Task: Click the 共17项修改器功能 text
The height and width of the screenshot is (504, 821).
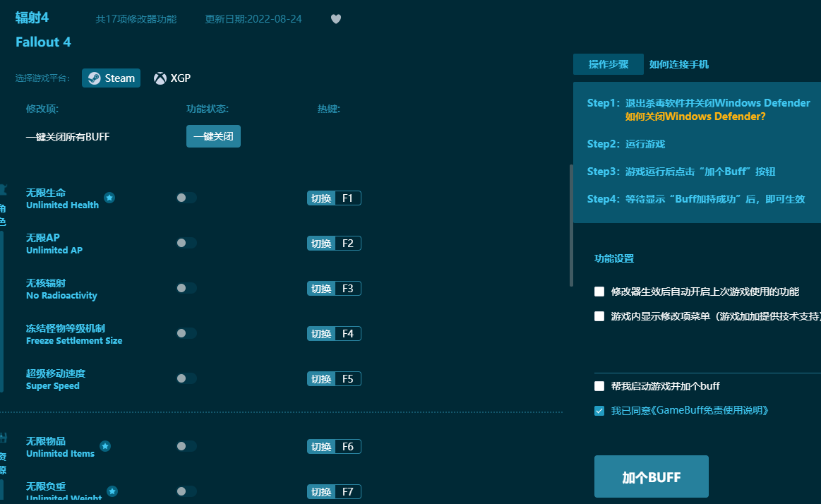Action: coord(136,19)
